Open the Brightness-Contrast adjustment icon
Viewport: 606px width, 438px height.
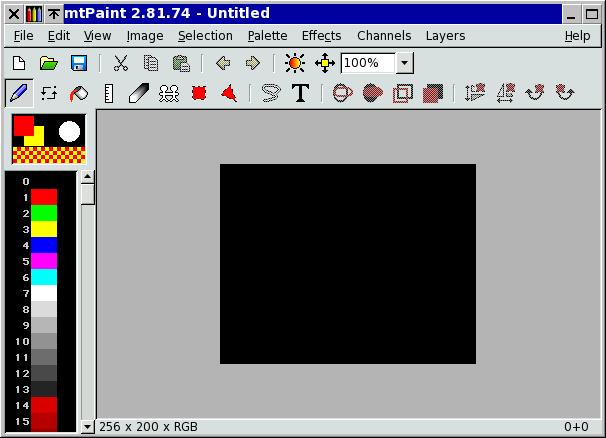coord(293,63)
